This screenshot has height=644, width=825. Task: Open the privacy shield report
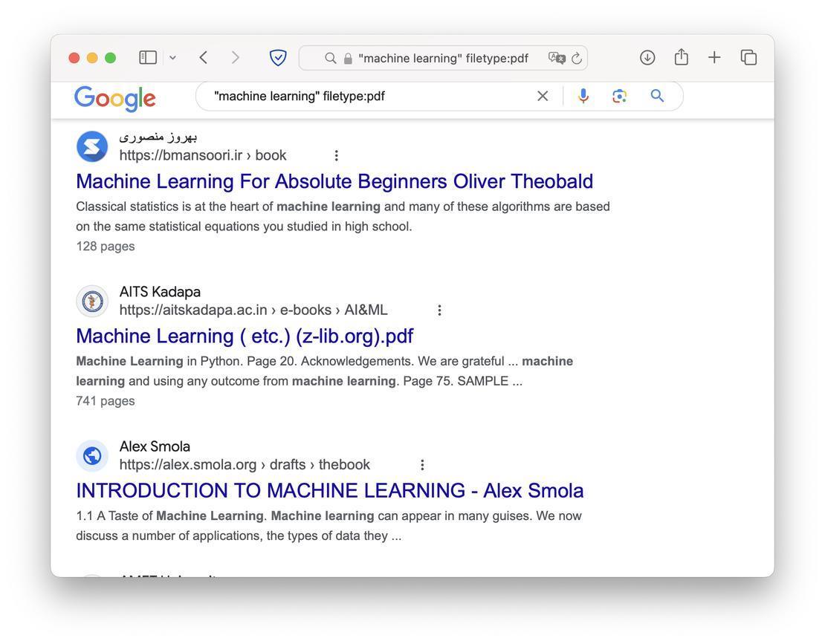(278, 57)
